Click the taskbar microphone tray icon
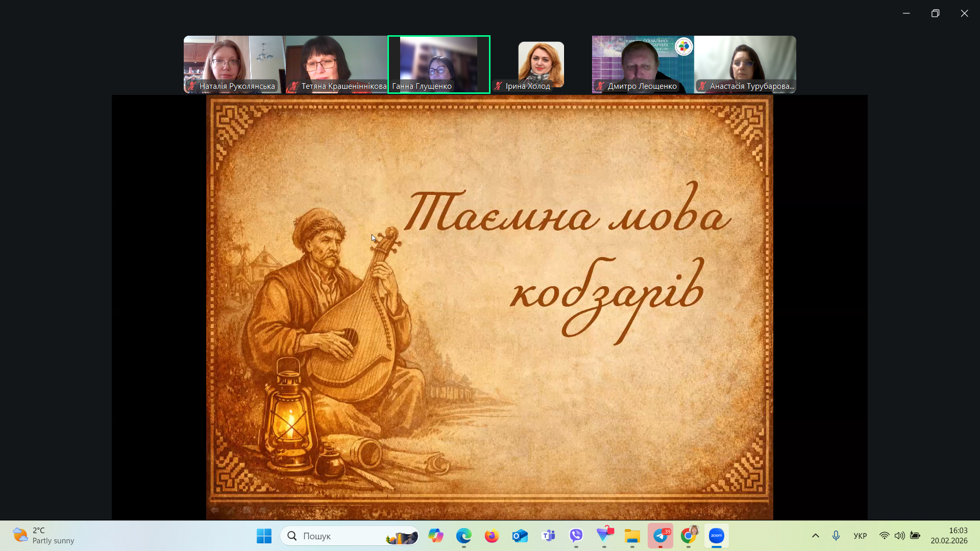This screenshot has height=551, width=980. pos(836,536)
